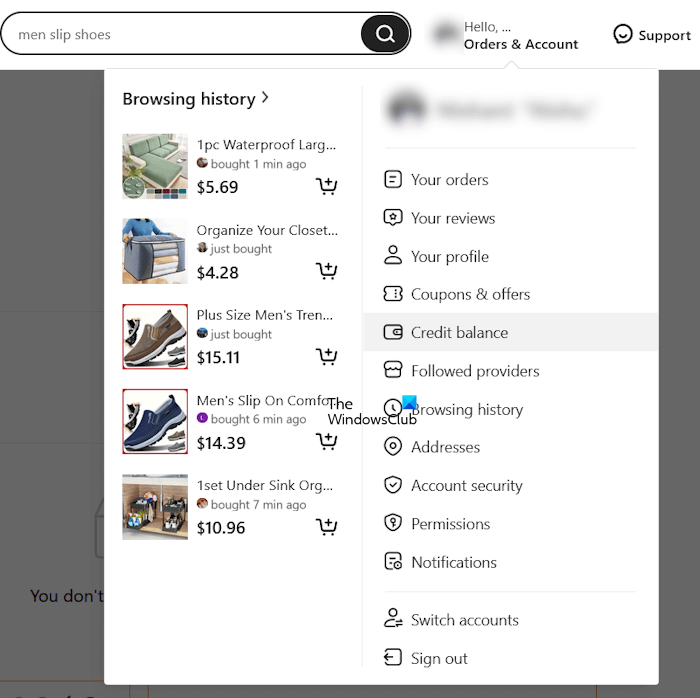The image size is (700, 698).
Task: Click Switch accounts link
Action: (464, 620)
